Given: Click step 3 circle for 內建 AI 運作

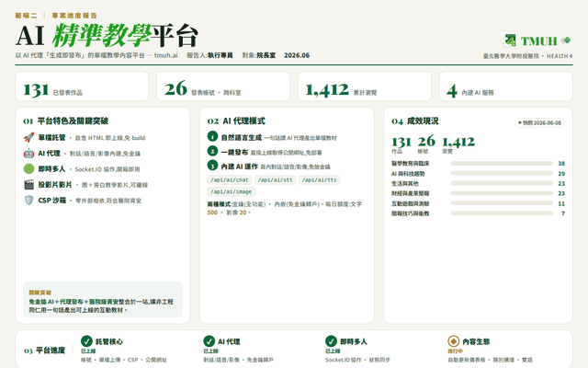Looking at the screenshot, I should coord(212,166).
